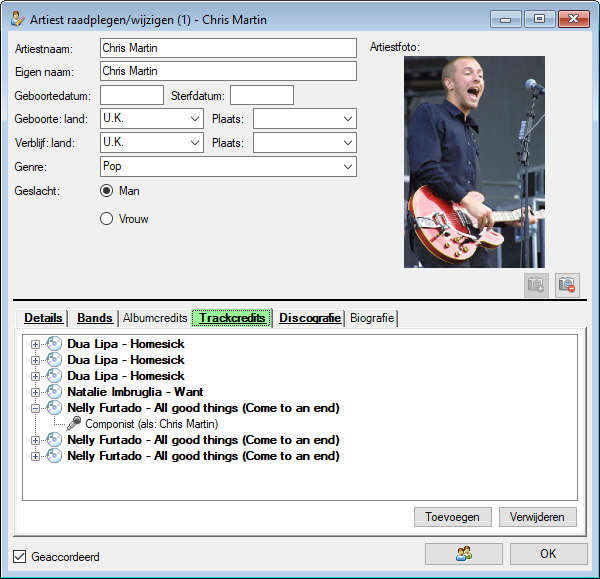Toggle the Geaccordeerd checkbox

(x=20, y=556)
